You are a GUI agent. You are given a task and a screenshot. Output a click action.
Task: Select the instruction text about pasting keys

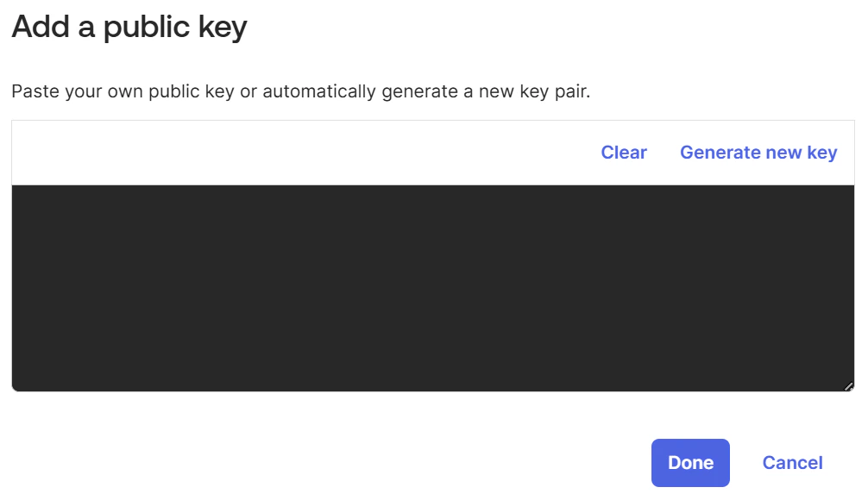302,91
